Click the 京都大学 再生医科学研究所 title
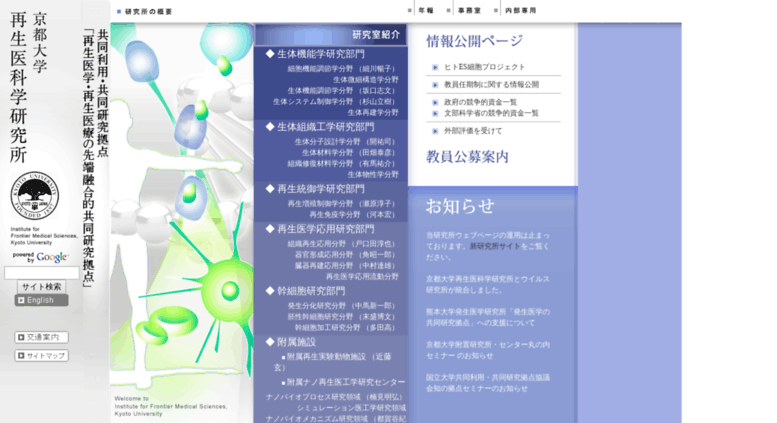 [x=28, y=87]
